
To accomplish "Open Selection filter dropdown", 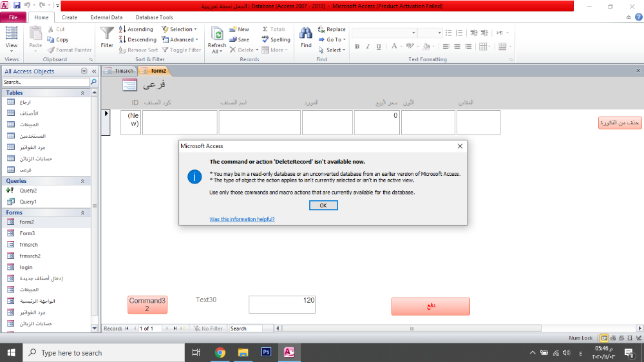I will [179, 29].
